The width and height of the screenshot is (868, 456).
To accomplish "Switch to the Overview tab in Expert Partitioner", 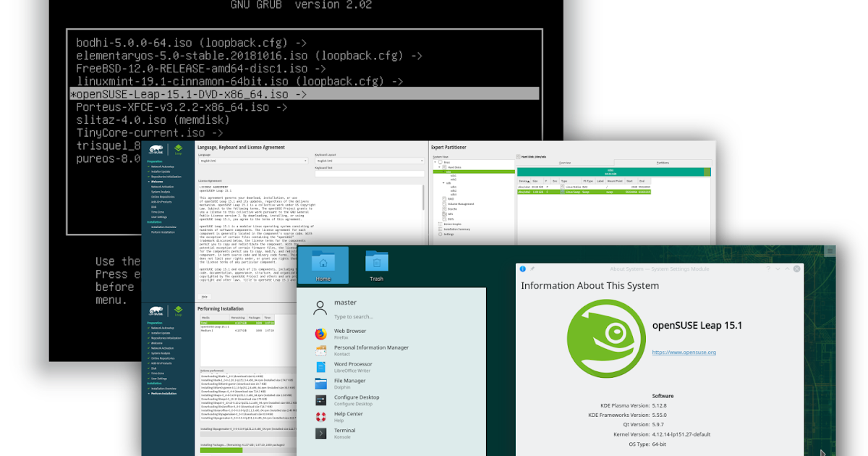I will [565, 162].
